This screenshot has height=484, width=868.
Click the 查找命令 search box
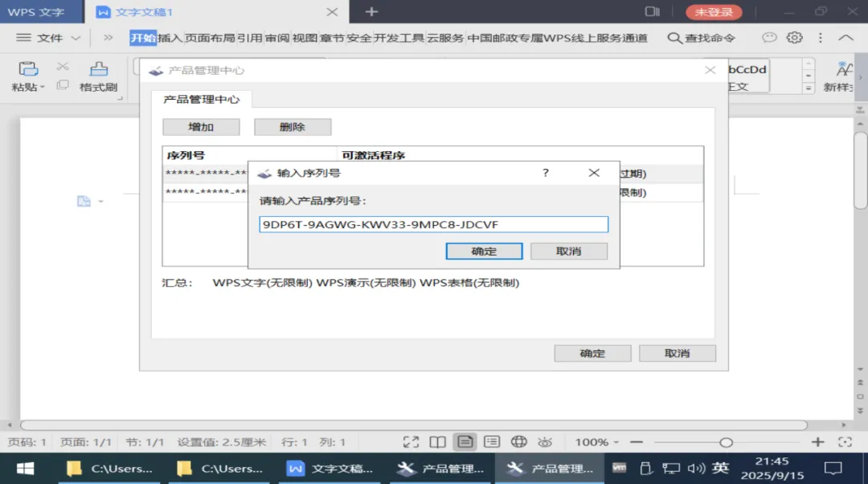pos(702,38)
